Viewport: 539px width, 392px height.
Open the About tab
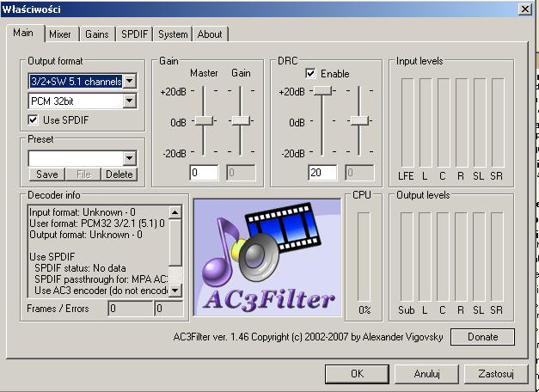point(210,34)
